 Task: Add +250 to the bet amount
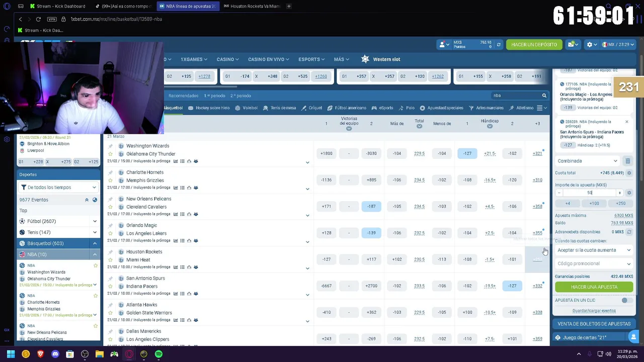click(620, 204)
